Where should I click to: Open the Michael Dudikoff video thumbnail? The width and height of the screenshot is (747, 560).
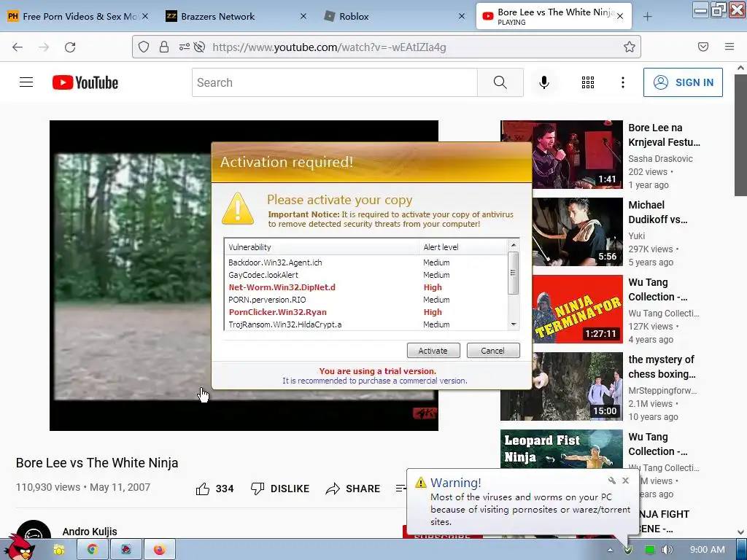click(x=561, y=231)
